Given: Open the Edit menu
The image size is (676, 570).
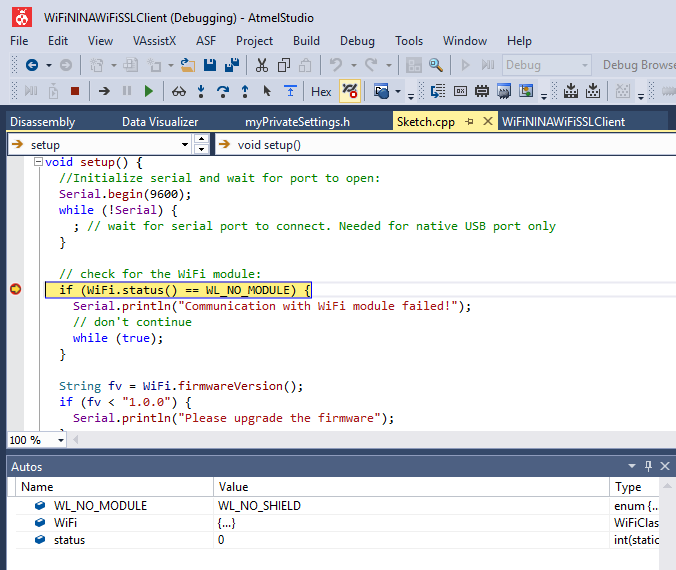Looking at the screenshot, I should pyautogui.click(x=58, y=41).
